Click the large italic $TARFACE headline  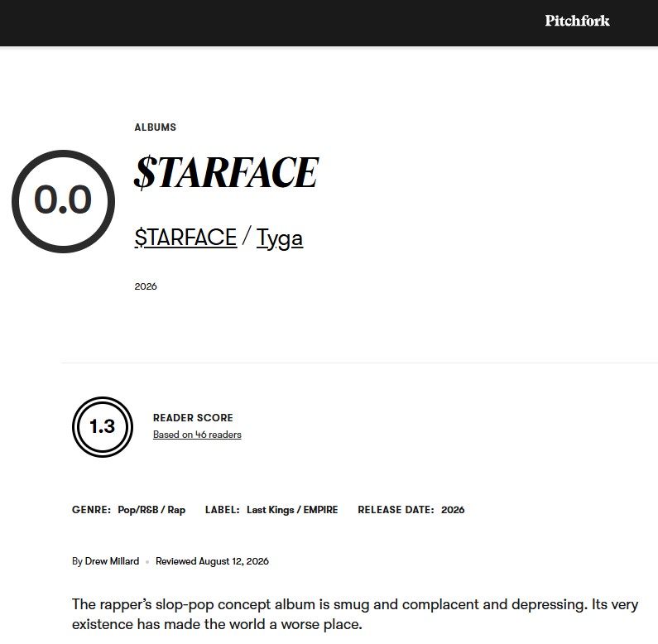point(226,172)
